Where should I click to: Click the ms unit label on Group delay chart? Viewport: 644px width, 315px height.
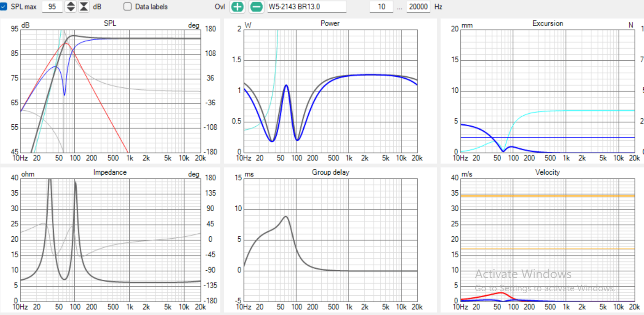tap(249, 174)
